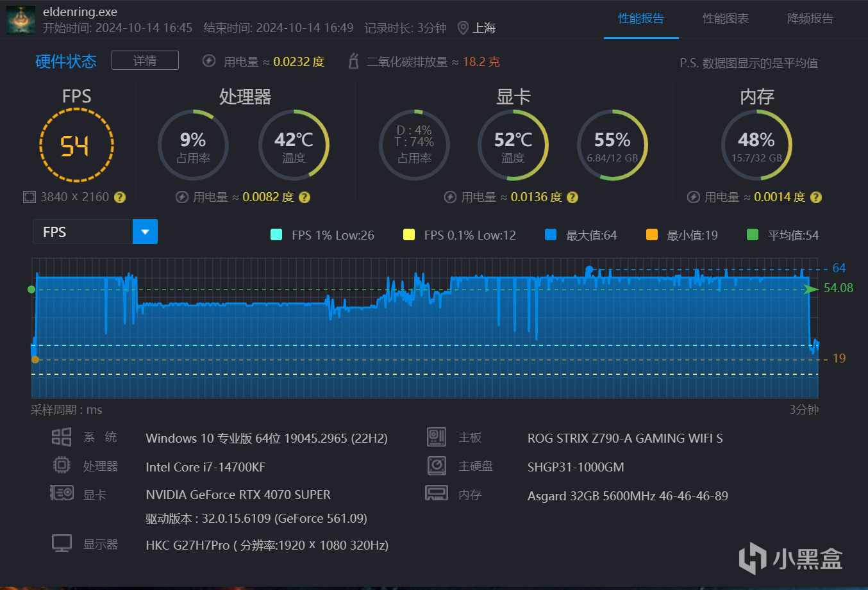Viewport: 868px width, 590px height.
Task: Switch to the 性能报告 tab
Action: (641, 19)
